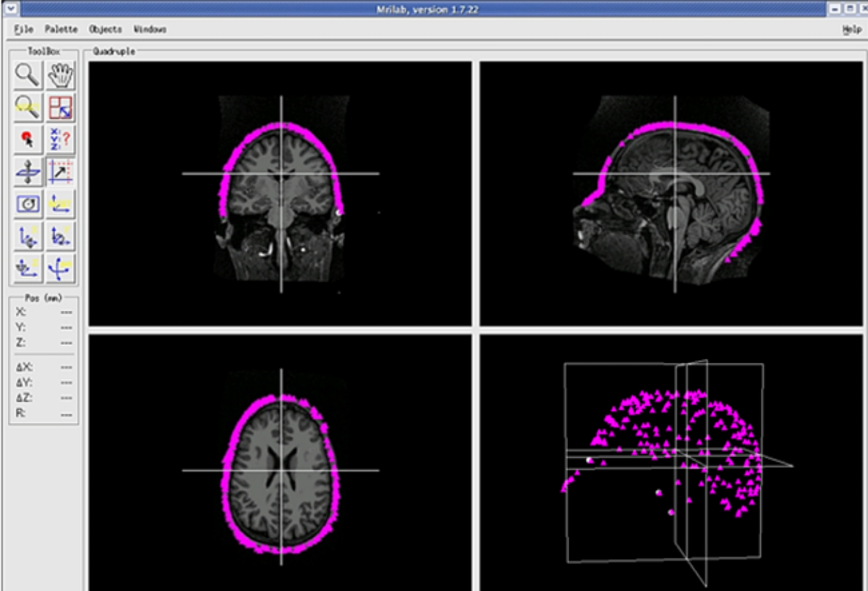Open the window menu in the title bar corner
Screen dimensions: 868x591
tap(10, 9)
